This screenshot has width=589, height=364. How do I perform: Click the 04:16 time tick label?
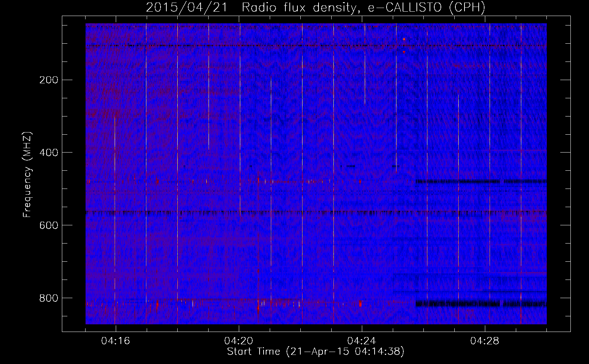tap(116, 341)
